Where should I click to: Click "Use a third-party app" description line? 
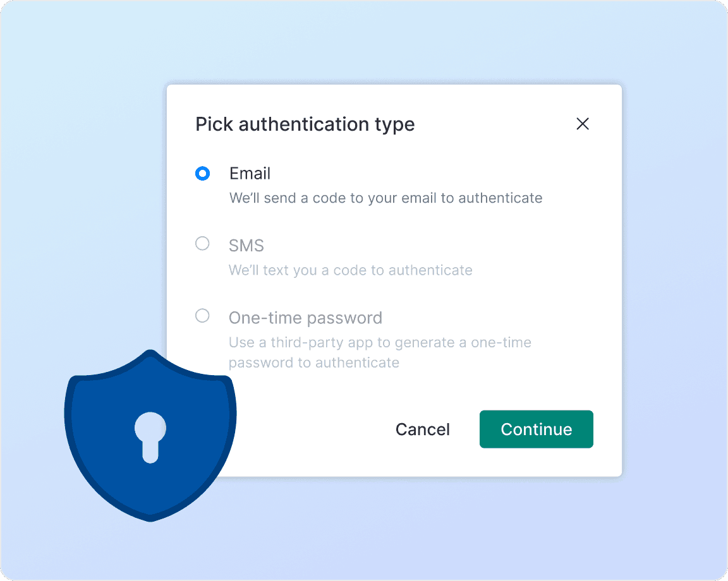(379, 343)
